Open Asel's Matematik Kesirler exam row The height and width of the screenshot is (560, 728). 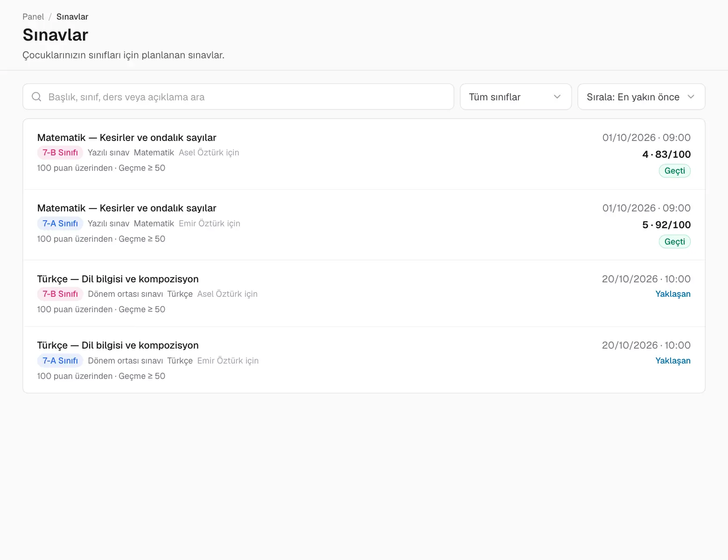(364, 154)
